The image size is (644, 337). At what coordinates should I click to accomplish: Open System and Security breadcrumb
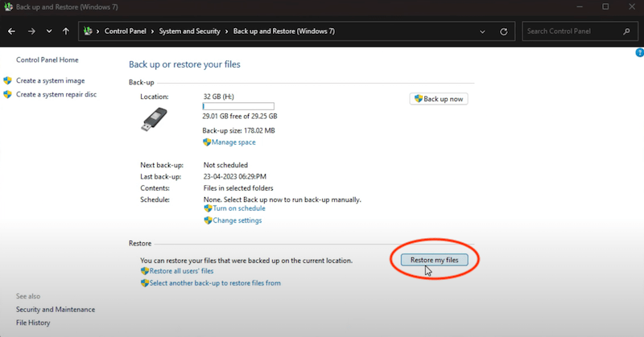(x=189, y=31)
